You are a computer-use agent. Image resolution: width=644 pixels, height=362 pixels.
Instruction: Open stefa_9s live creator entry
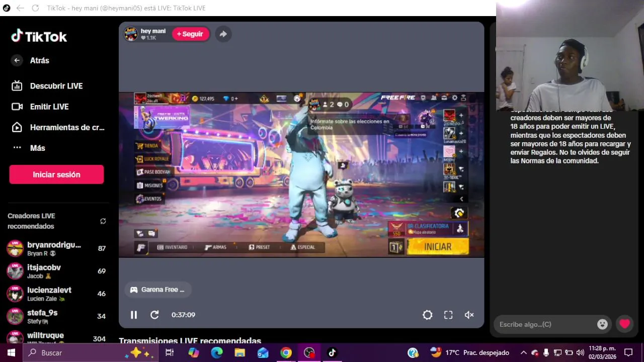[56, 316]
